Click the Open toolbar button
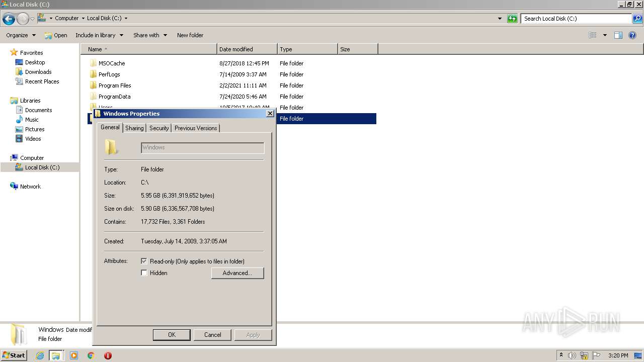644x362 pixels. 56,35
